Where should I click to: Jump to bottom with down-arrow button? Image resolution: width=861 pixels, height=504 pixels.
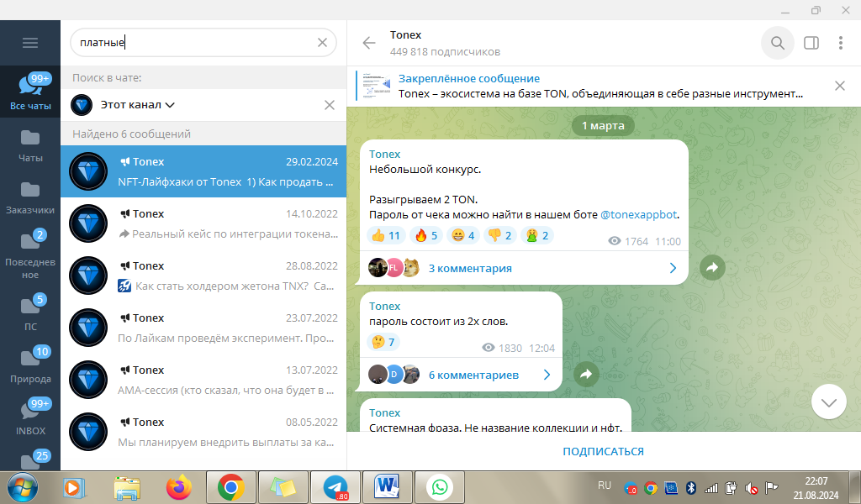click(828, 402)
